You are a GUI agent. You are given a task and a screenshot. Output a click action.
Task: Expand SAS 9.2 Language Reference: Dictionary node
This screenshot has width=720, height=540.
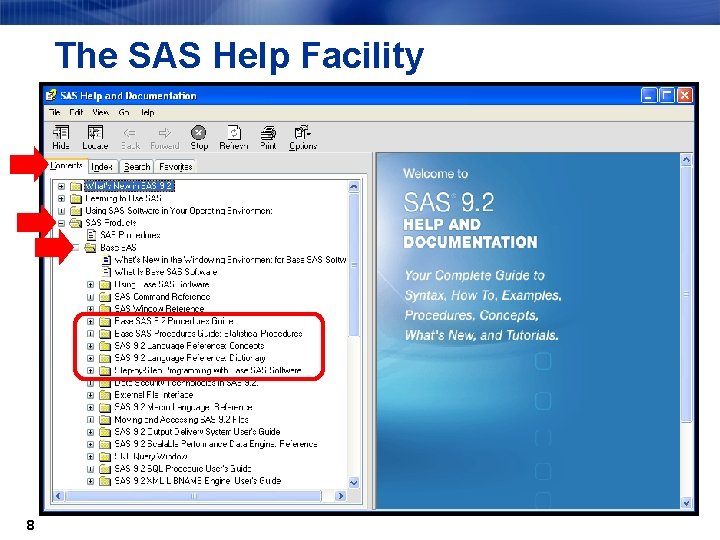90,358
